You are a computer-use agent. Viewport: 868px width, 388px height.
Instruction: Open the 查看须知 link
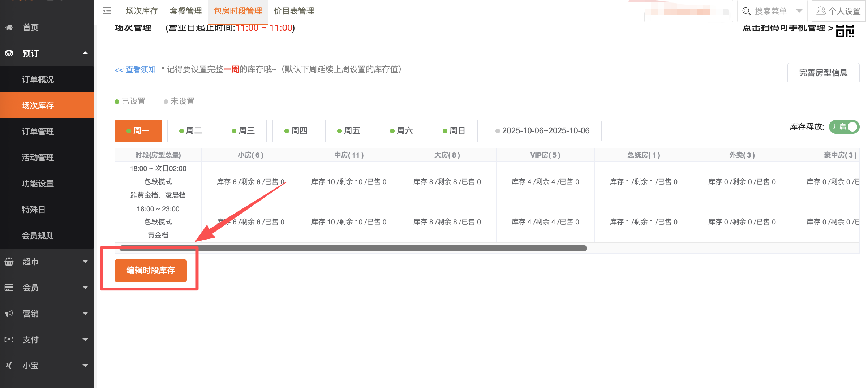point(135,70)
